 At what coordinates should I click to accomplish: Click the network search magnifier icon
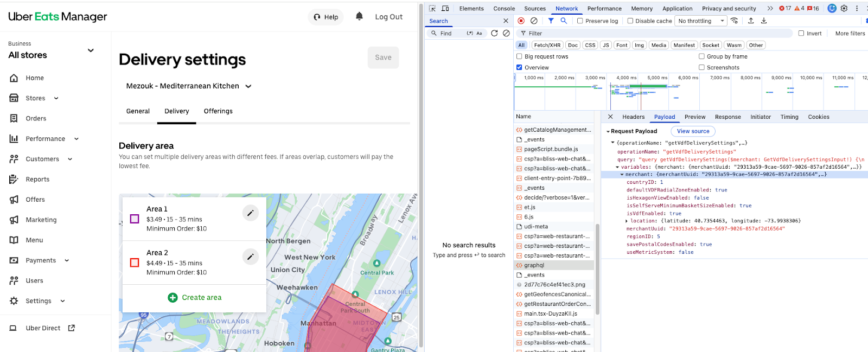(x=564, y=21)
